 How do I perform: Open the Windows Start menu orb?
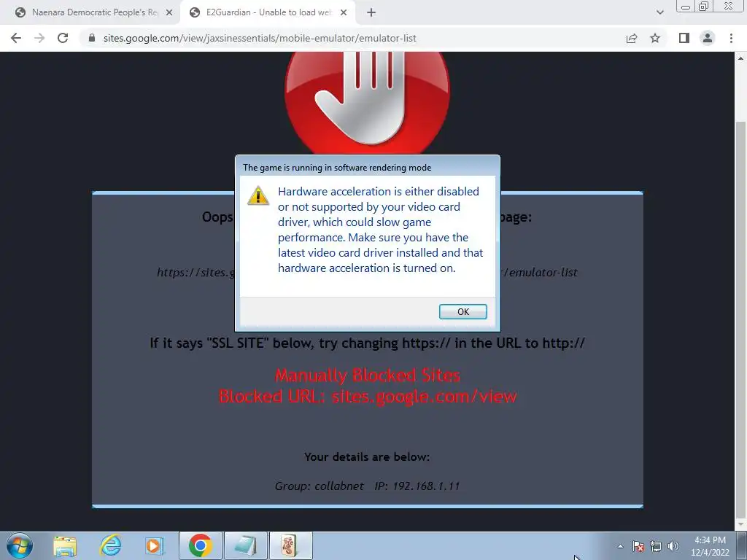[x=19, y=545]
